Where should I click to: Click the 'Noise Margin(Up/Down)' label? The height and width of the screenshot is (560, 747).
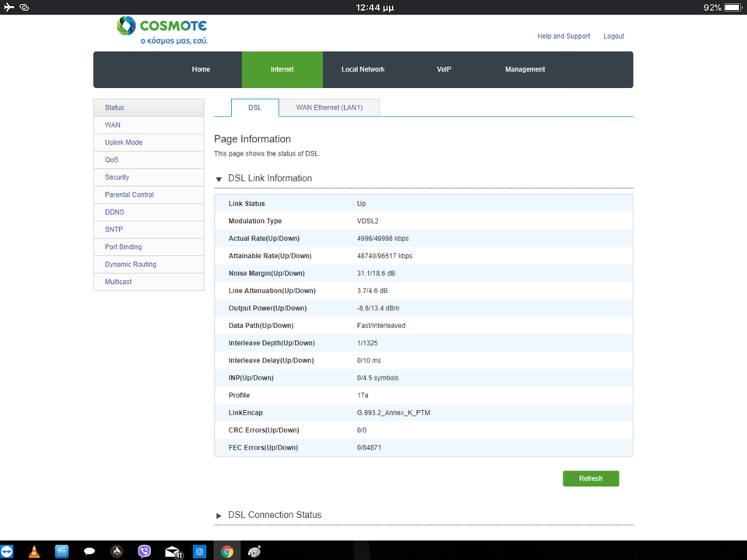266,273
